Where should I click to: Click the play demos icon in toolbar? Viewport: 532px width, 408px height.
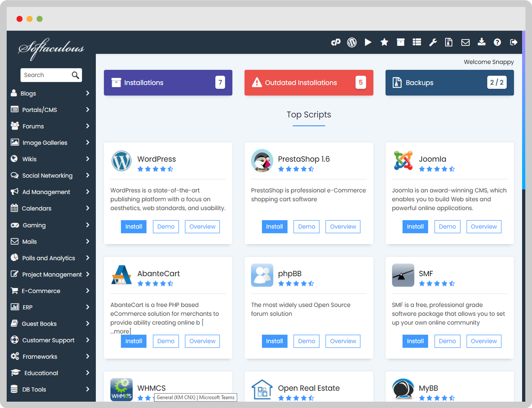(x=368, y=42)
